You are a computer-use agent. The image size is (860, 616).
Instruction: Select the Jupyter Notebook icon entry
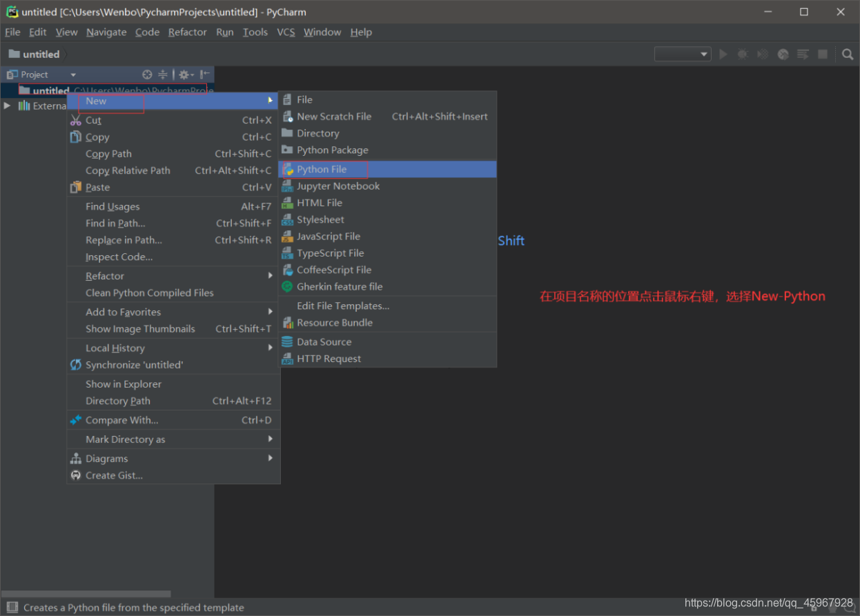387,186
